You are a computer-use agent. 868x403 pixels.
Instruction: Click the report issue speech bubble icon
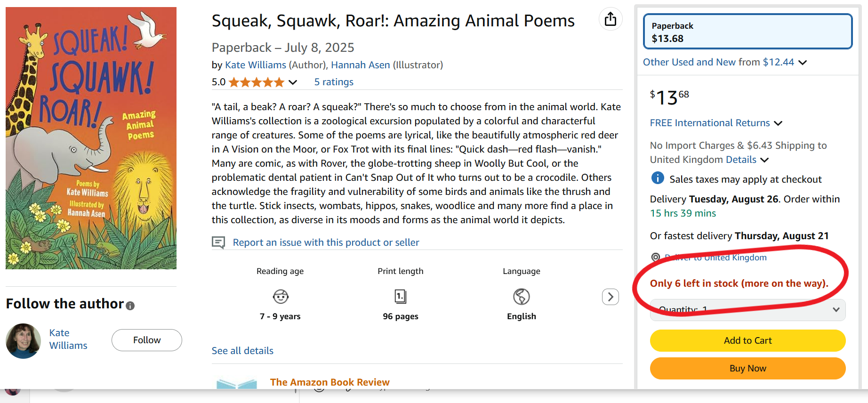coord(218,242)
